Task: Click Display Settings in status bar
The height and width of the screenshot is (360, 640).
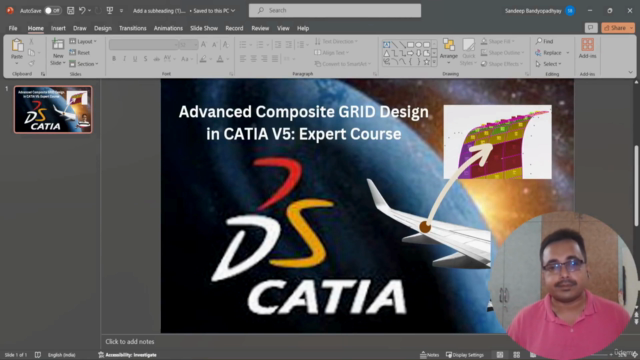Action: tap(464, 355)
